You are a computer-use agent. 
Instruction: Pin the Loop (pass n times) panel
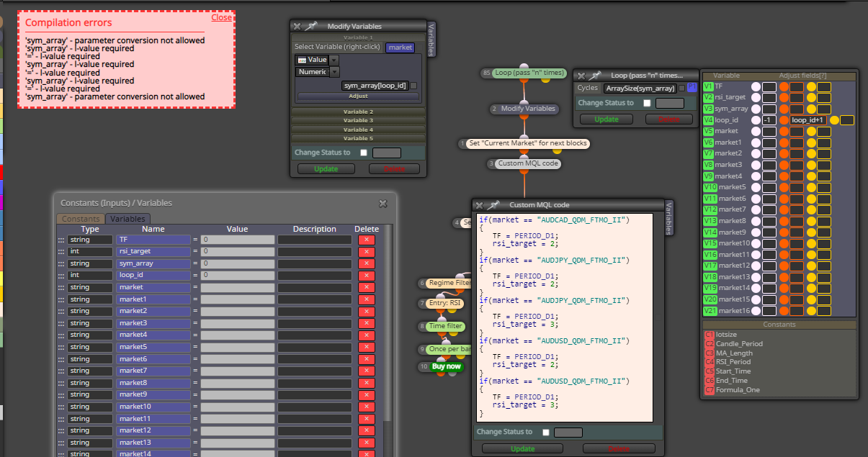click(x=594, y=75)
